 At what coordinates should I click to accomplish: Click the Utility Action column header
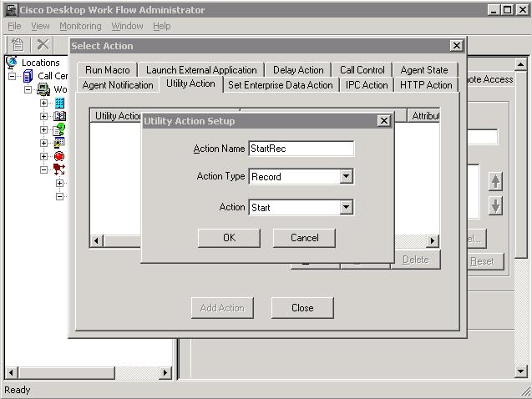tap(115, 116)
